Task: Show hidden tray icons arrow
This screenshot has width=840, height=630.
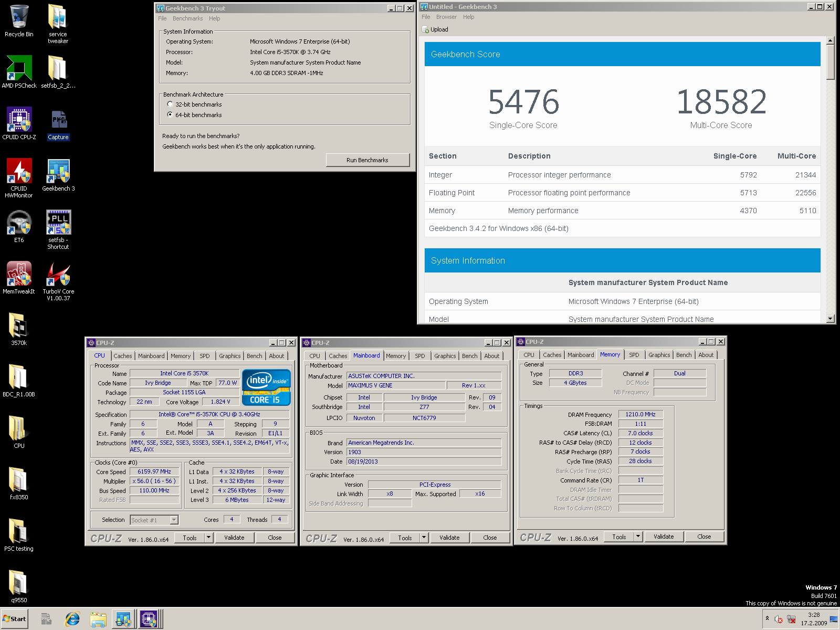Action: point(767,618)
